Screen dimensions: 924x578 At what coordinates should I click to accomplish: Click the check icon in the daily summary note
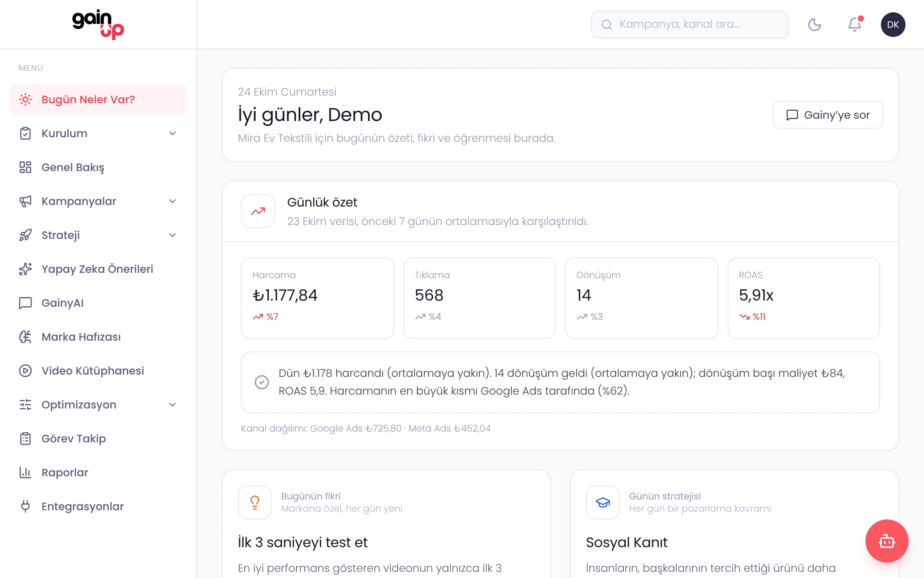pyautogui.click(x=262, y=382)
